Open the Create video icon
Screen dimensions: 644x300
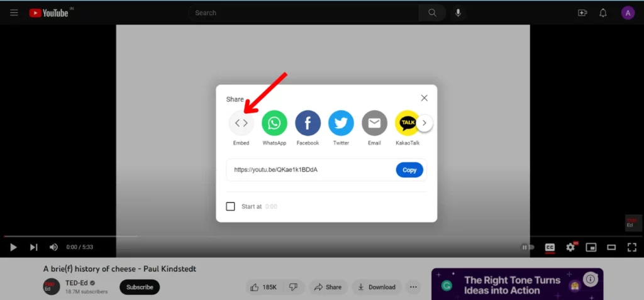tap(582, 13)
